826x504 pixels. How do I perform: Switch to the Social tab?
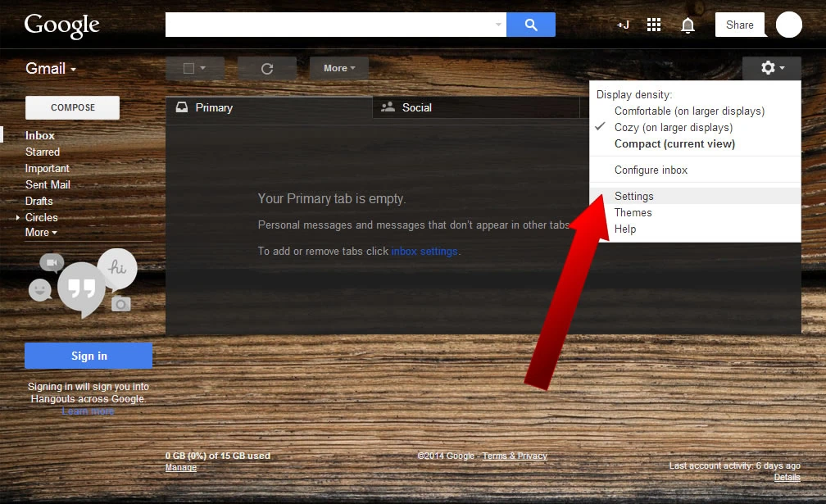point(416,107)
